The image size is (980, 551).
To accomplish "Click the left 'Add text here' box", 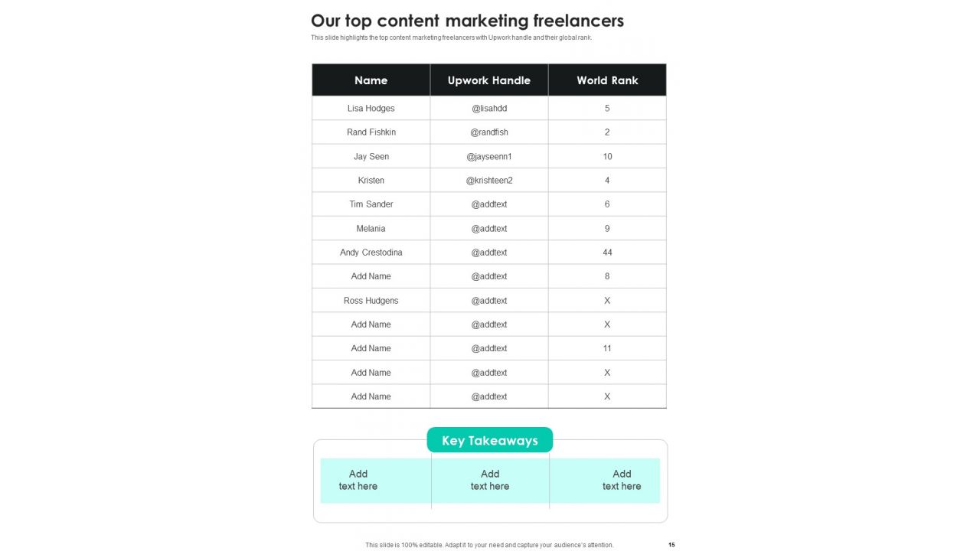I will pos(375,481).
